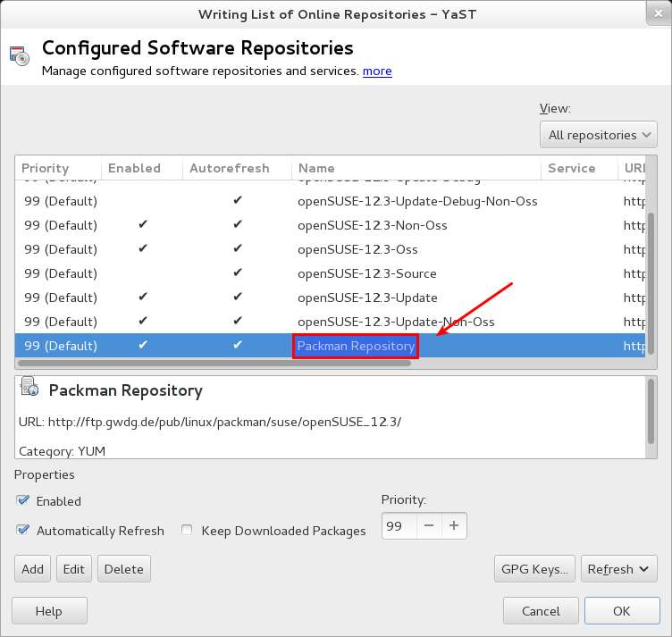
Task: Select the openSUSE-12.3-Update repository row
Action: [330, 298]
